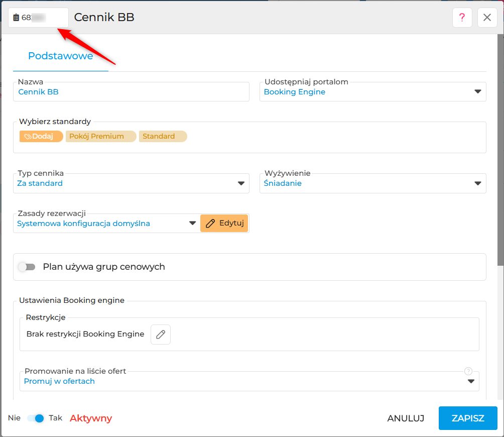
Task: Click the Ustawienia Booking engine section heading
Action: (x=72, y=300)
